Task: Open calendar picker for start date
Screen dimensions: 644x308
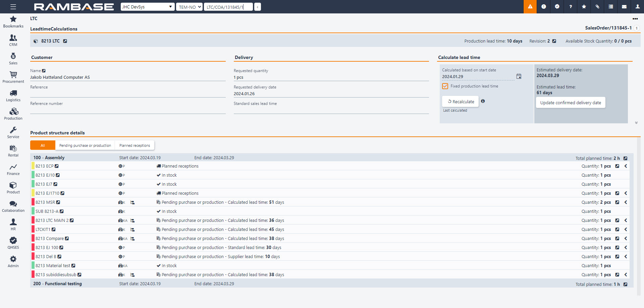Action: coord(519,76)
